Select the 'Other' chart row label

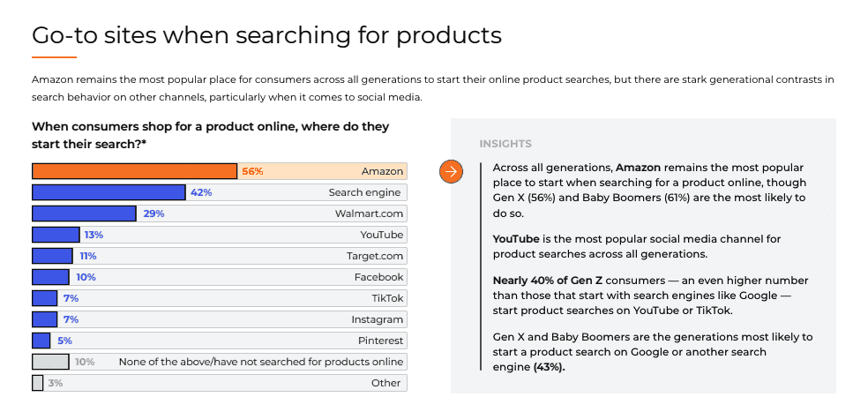pyautogui.click(x=386, y=383)
